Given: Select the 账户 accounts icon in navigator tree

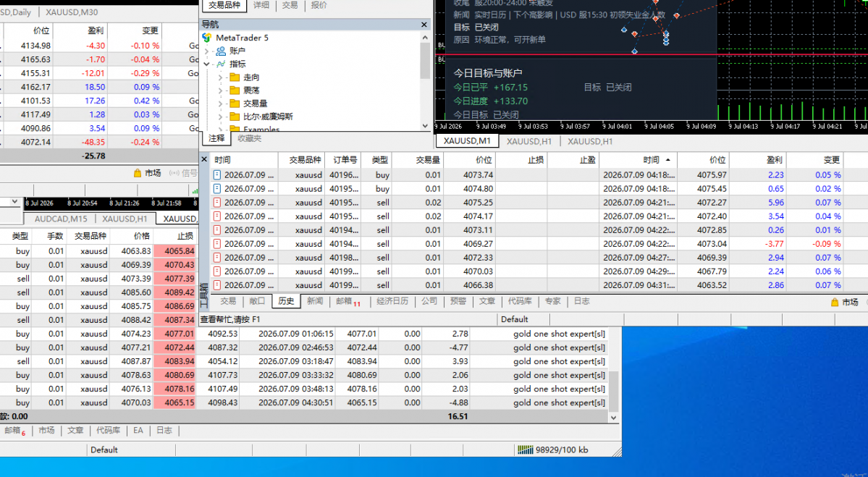Looking at the screenshot, I should pos(220,51).
